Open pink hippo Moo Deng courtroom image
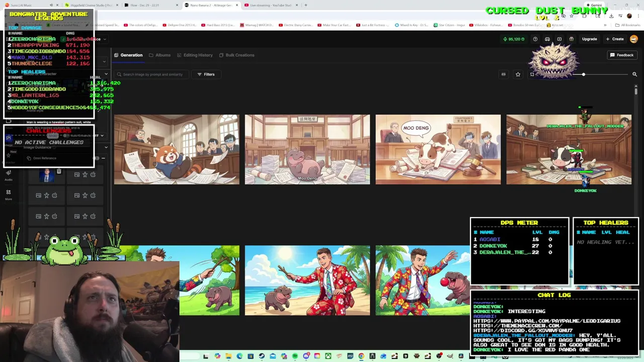 coord(307,149)
